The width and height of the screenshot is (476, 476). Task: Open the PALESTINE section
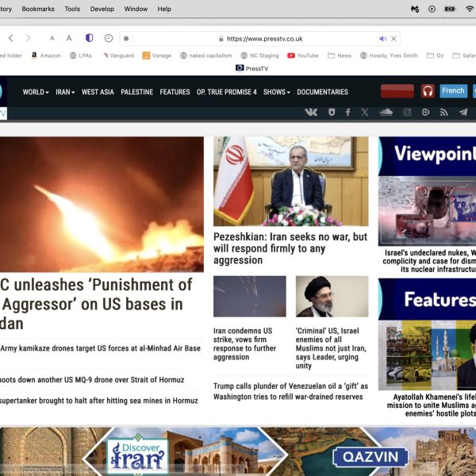137,92
